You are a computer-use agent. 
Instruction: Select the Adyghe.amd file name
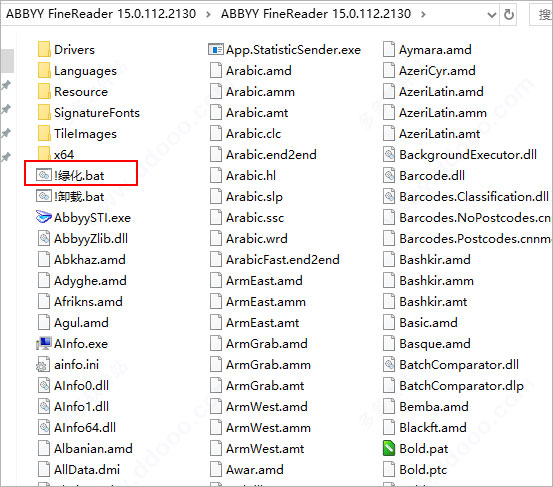[90, 281]
